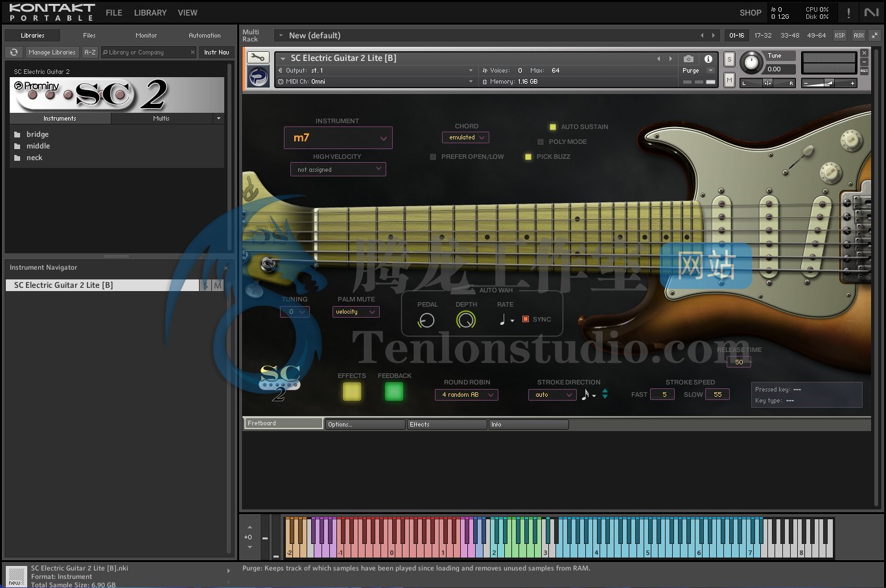Clear the library search field
Screen dimensions: 886x588
(192, 52)
